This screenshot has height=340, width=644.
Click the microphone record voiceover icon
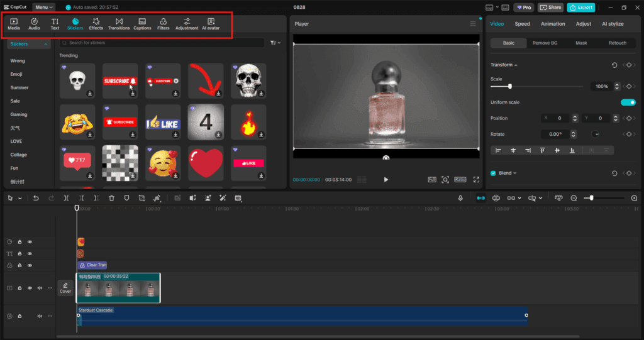click(x=460, y=198)
